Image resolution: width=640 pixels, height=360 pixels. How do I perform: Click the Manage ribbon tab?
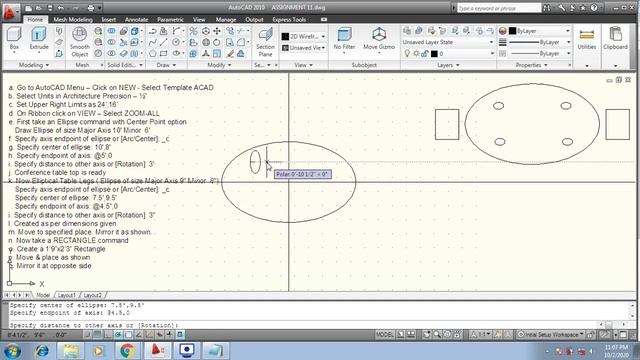point(225,19)
